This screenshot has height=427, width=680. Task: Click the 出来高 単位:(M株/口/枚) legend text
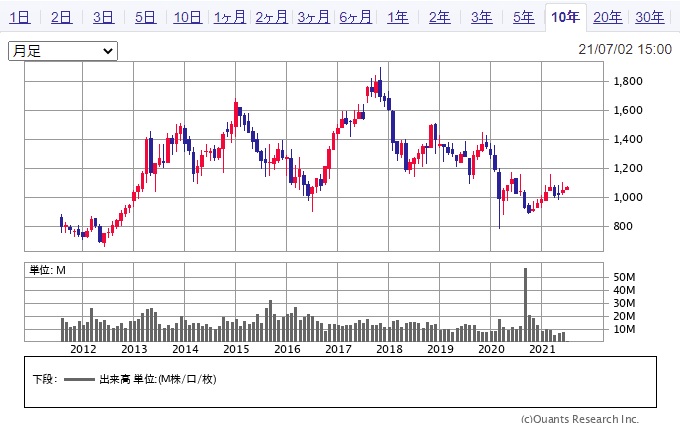[158, 379]
